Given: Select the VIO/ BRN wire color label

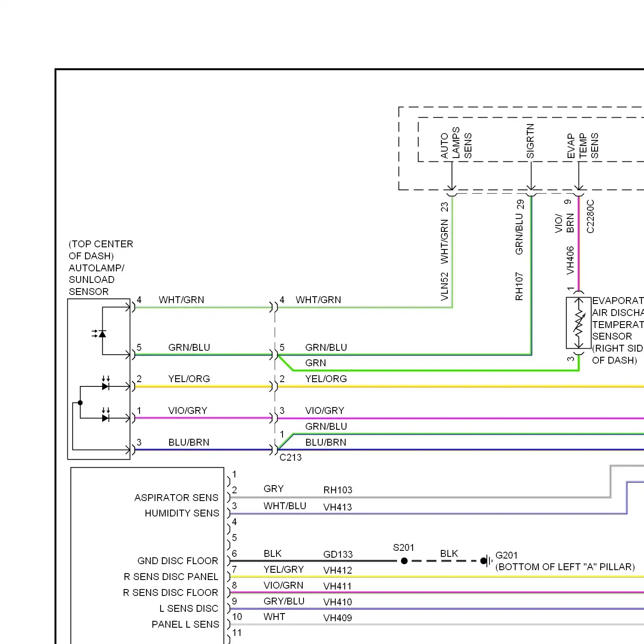Looking at the screenshot, I should tap(564, 223).
